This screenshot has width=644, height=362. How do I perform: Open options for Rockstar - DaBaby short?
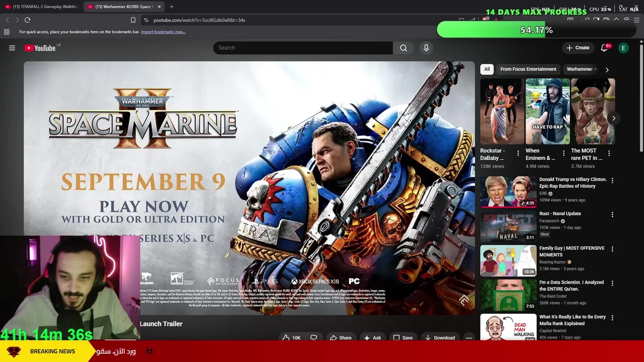pyautogui.click(x=518, y=153)
